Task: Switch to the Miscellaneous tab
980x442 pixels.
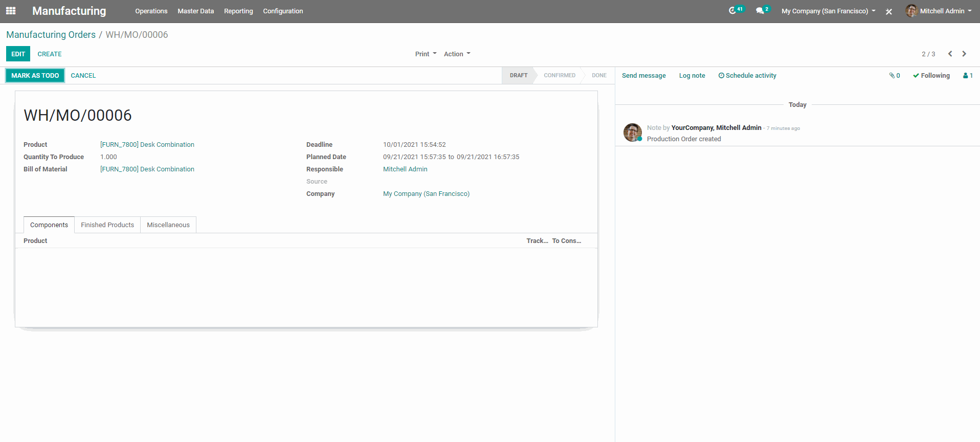Action: pyautogui.click(x=168, y=225)
